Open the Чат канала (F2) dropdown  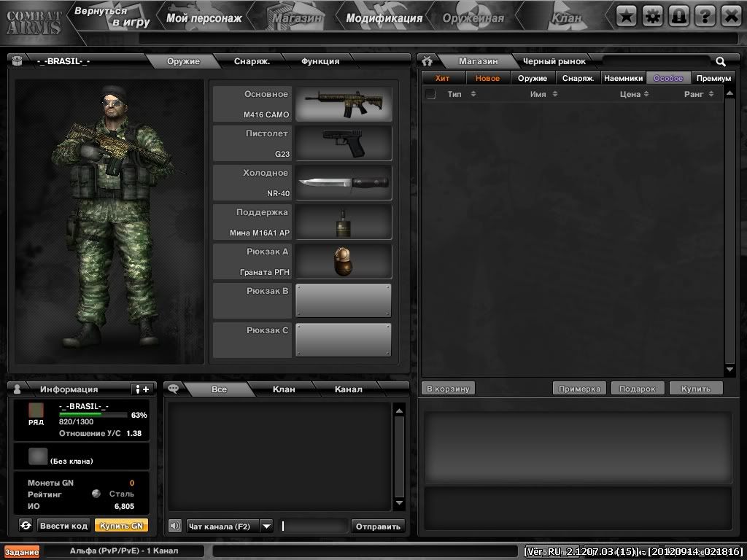(266, 525)
